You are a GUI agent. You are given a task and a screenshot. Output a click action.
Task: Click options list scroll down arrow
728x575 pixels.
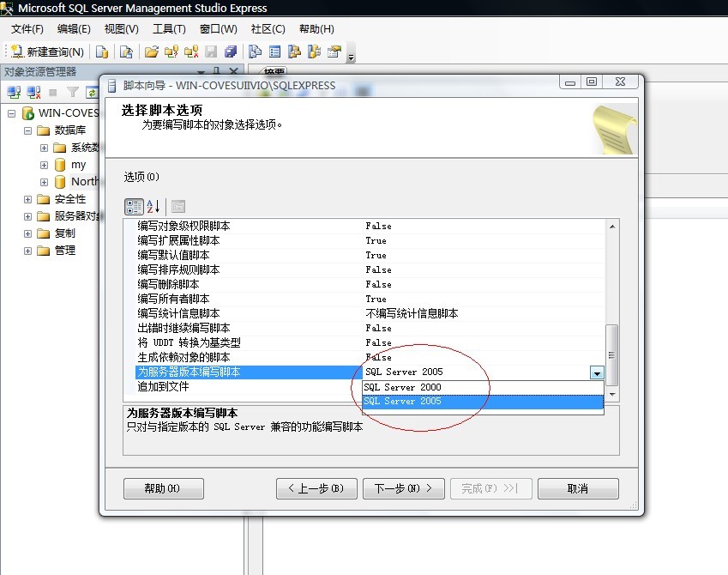(612, 395)
